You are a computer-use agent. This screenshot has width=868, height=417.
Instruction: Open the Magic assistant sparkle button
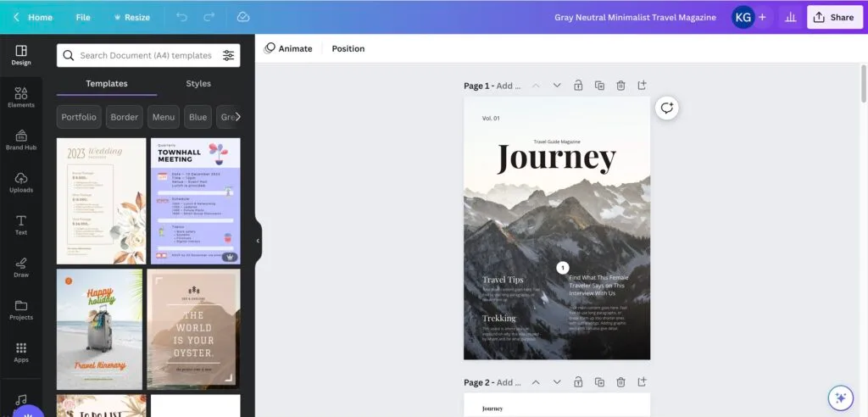click(x=841, y=398)
